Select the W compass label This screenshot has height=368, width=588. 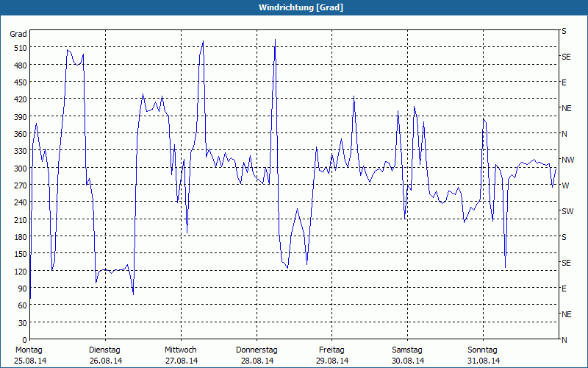point(565,185)
